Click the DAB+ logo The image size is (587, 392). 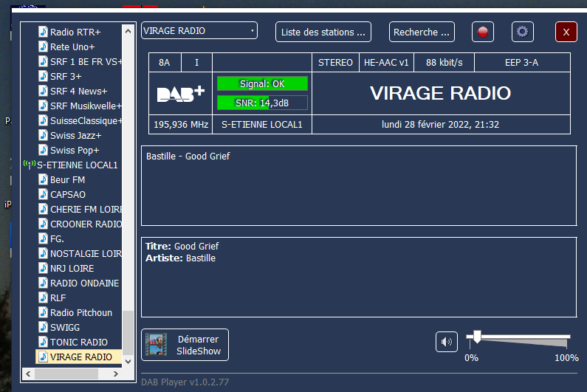pos(181,94)
